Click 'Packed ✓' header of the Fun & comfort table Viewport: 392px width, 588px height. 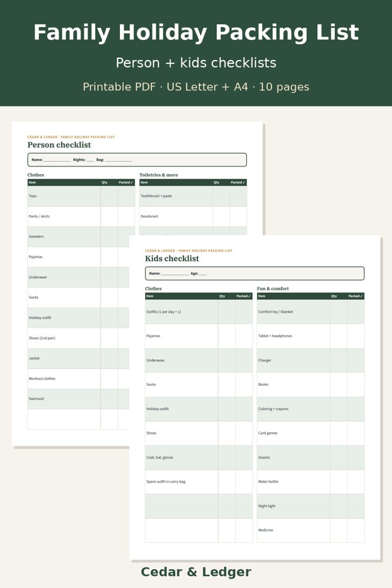pos(356,296)
